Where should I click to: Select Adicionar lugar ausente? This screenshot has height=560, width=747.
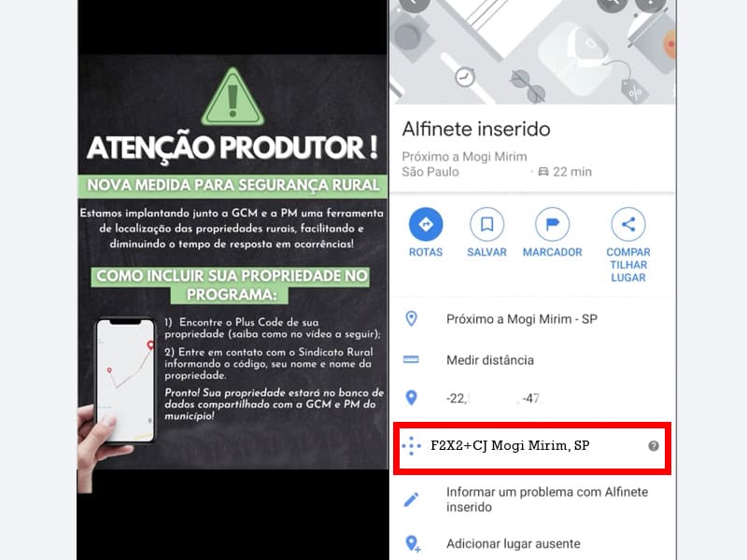click(x=513, y=544)
